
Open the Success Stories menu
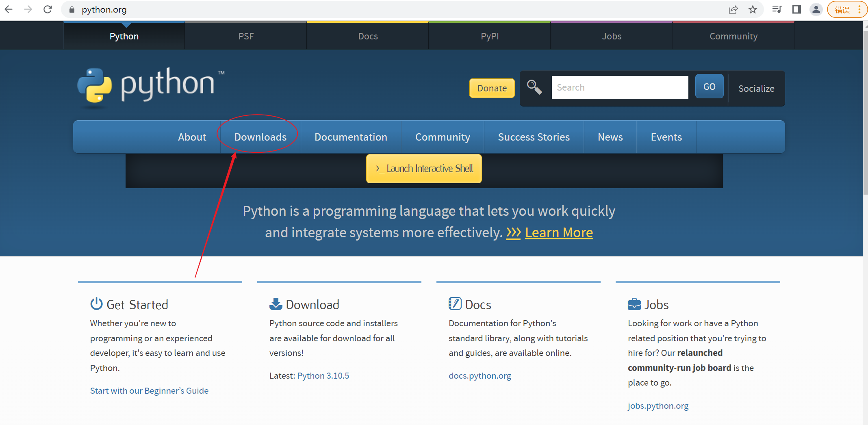[x=534, y=137]
